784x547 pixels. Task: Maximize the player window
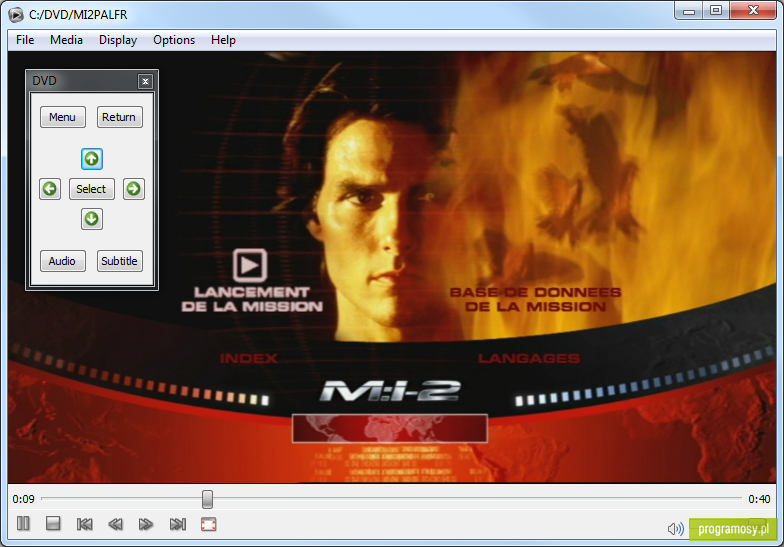click(716, 10)
